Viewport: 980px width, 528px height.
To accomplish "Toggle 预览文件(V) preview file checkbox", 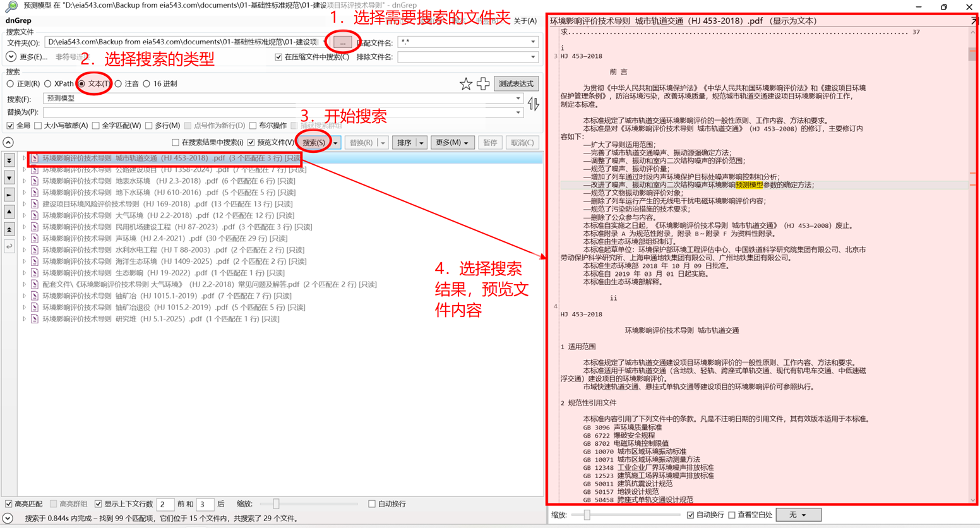I will click(251, 143).
